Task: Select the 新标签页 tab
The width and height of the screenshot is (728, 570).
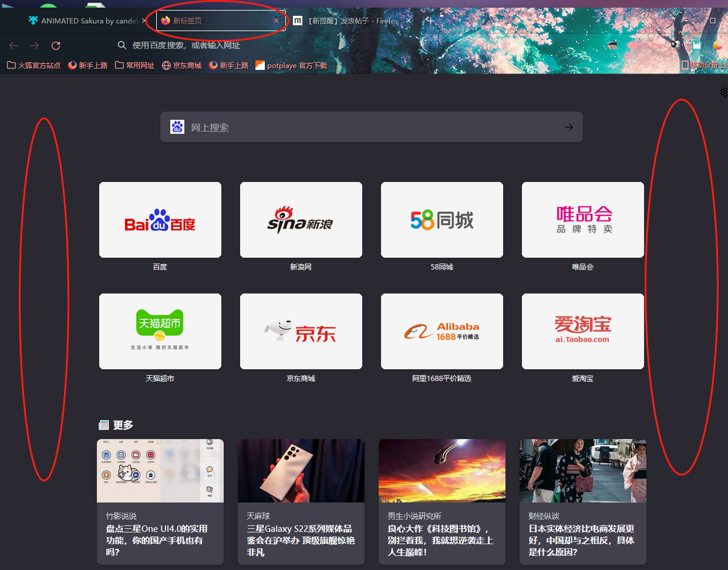Action: [221, 21]
